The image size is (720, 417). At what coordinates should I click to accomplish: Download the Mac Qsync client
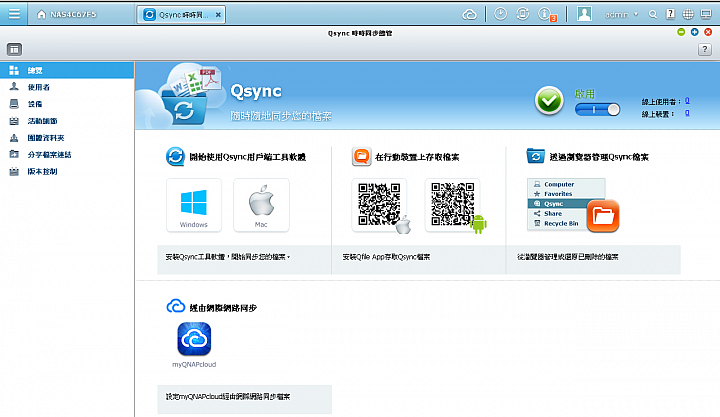(x=261, y=205)
